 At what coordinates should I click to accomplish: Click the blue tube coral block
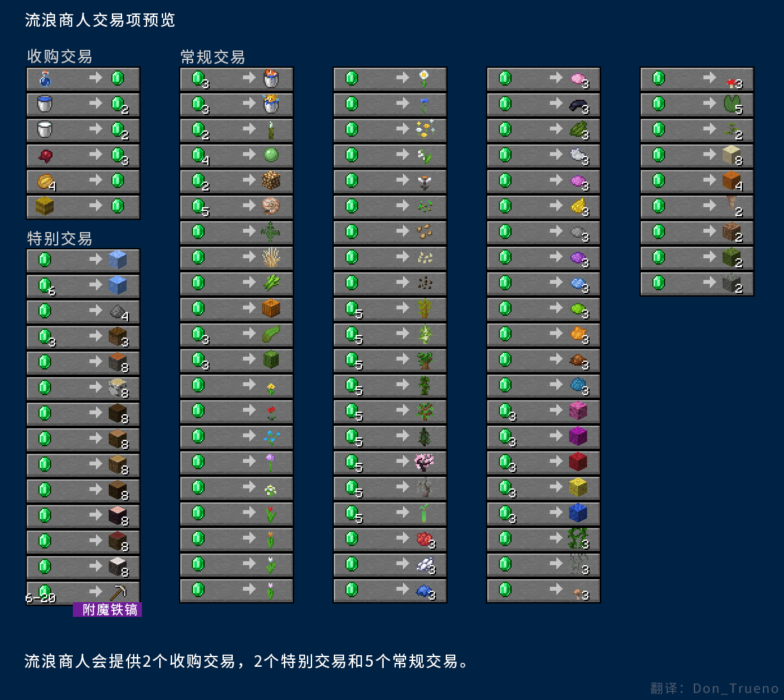coord(577,513)
